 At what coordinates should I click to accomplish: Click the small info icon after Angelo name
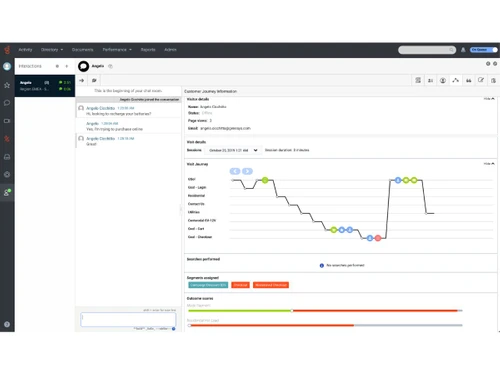click(x=110, y=66)
